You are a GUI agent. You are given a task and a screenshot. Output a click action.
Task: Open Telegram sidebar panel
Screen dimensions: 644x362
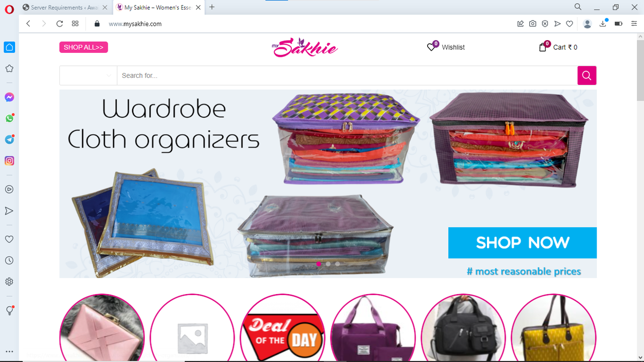pyautogui.click(x=9, y=139)
